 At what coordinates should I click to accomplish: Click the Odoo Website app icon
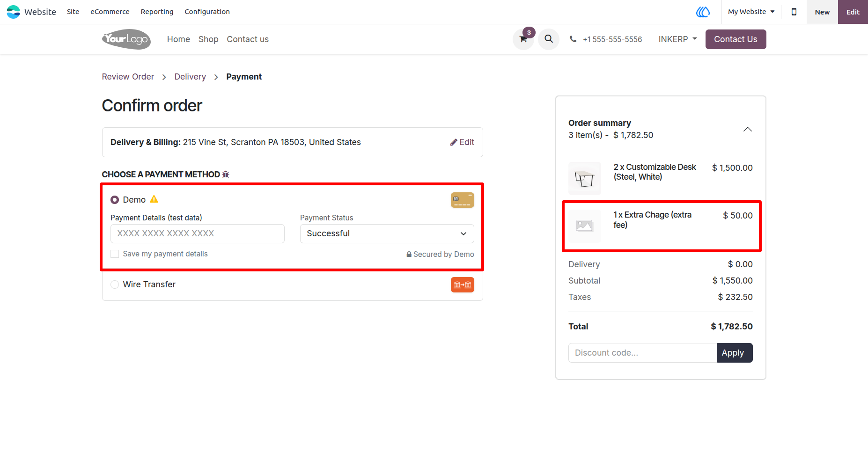[14, 12]
